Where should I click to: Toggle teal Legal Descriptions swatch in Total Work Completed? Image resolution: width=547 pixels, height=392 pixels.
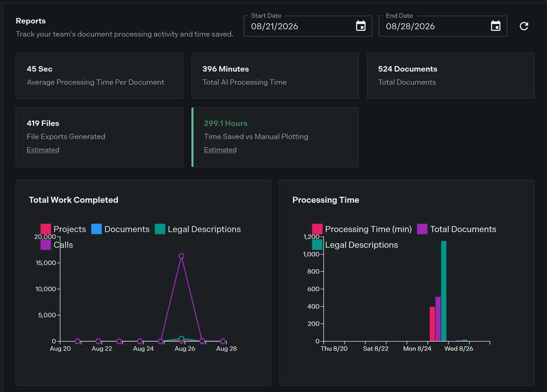160,229
